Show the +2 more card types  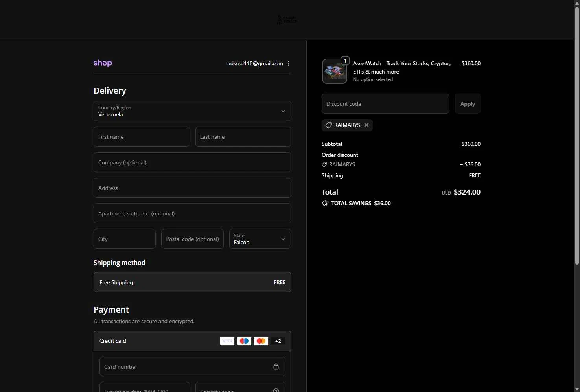(278, 341)
